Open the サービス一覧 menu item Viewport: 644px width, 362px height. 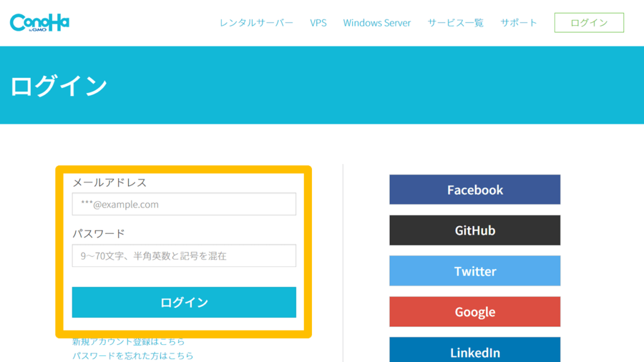click(455, 23)
